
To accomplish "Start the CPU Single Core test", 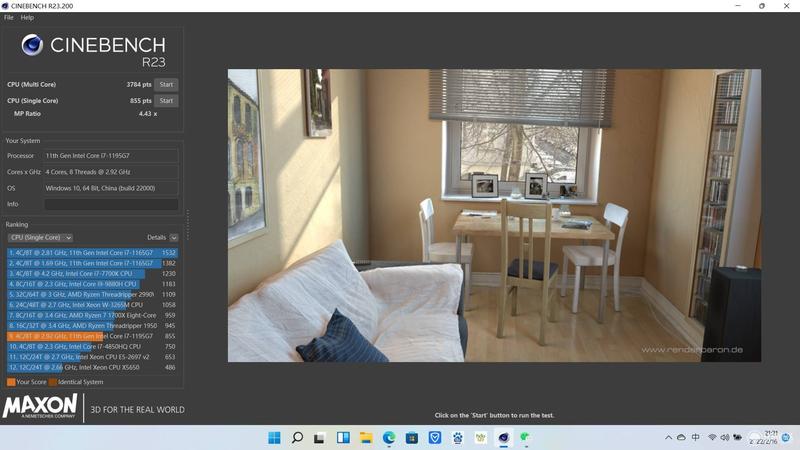I will tap(166, 101).
